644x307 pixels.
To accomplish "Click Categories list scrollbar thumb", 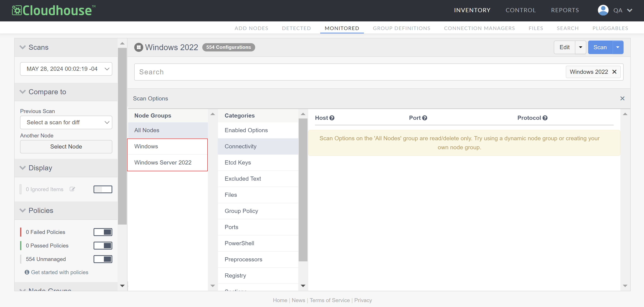I will click(x=303, y=190).
